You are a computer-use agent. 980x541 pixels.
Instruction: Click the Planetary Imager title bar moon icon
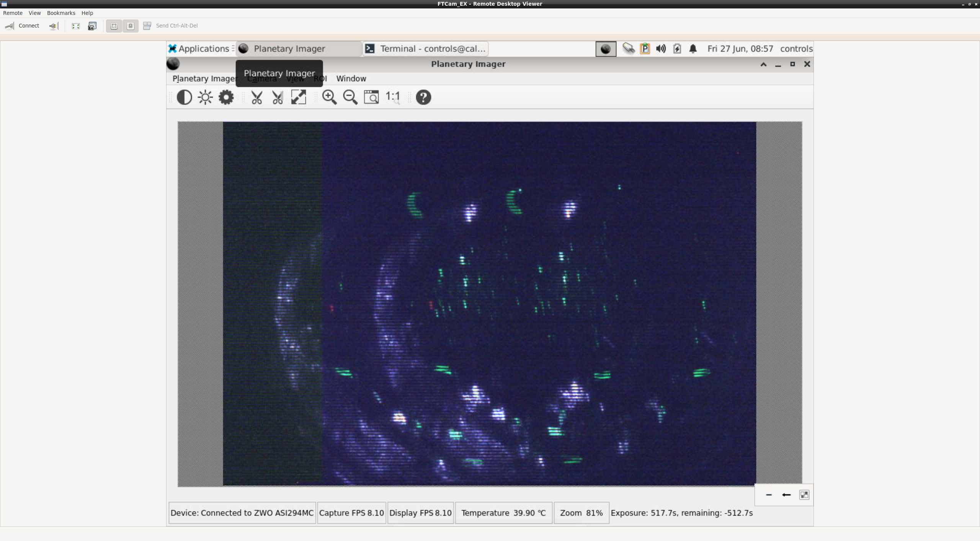[173, 64]
